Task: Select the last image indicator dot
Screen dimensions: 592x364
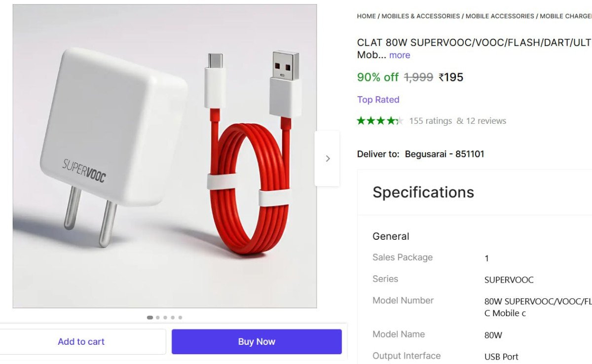Action: pyautogui.click(x=180, y=318)
